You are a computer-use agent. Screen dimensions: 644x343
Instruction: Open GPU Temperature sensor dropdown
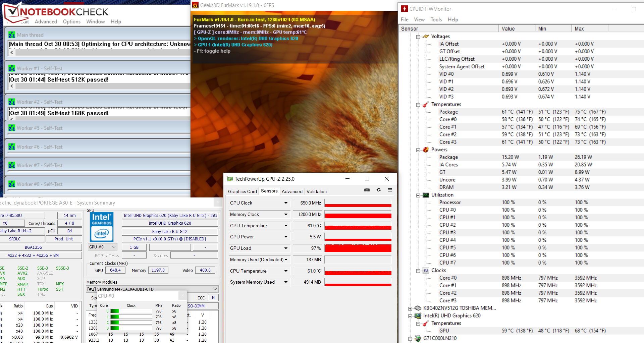click(286, 226)
